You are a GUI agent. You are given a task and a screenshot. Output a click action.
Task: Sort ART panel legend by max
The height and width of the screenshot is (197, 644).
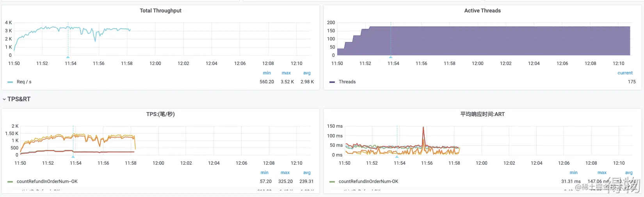(x=602, y=172)
